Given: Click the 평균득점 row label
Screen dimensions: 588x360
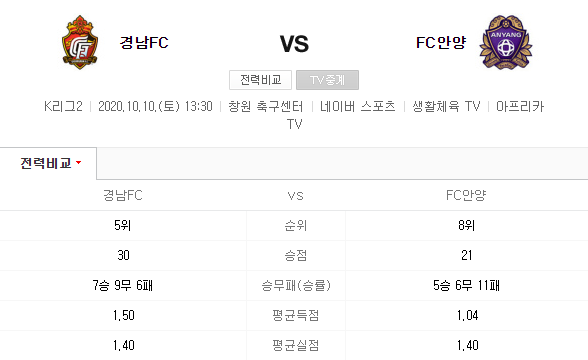Looking at the screenshot, I should (x=296, y=315).
